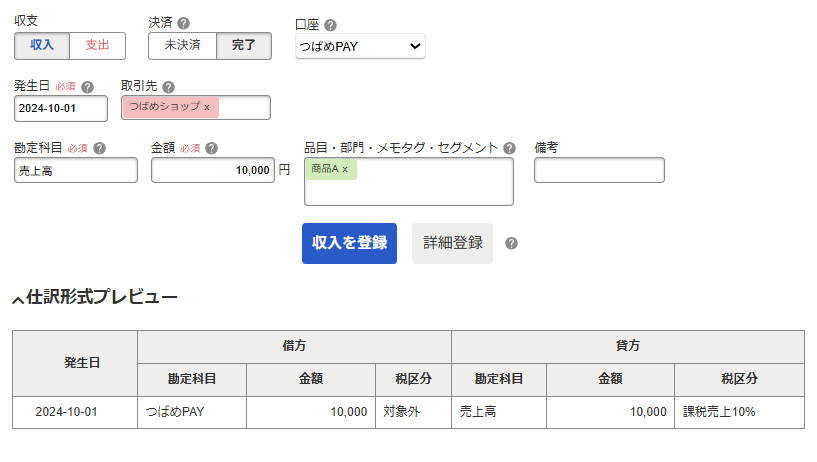Switch to 支出 expense type
The image size is (817, 462).
(97, 46)
